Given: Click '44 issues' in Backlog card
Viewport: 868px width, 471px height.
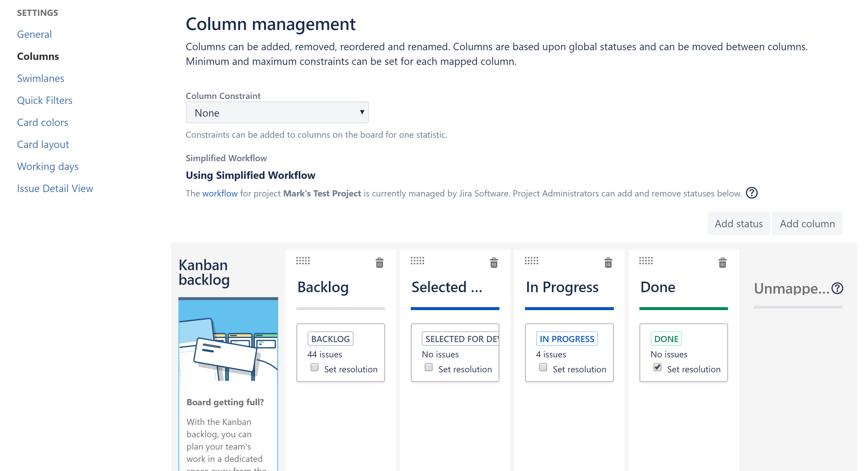Looking at the screenshot, I should coord(325,354).
